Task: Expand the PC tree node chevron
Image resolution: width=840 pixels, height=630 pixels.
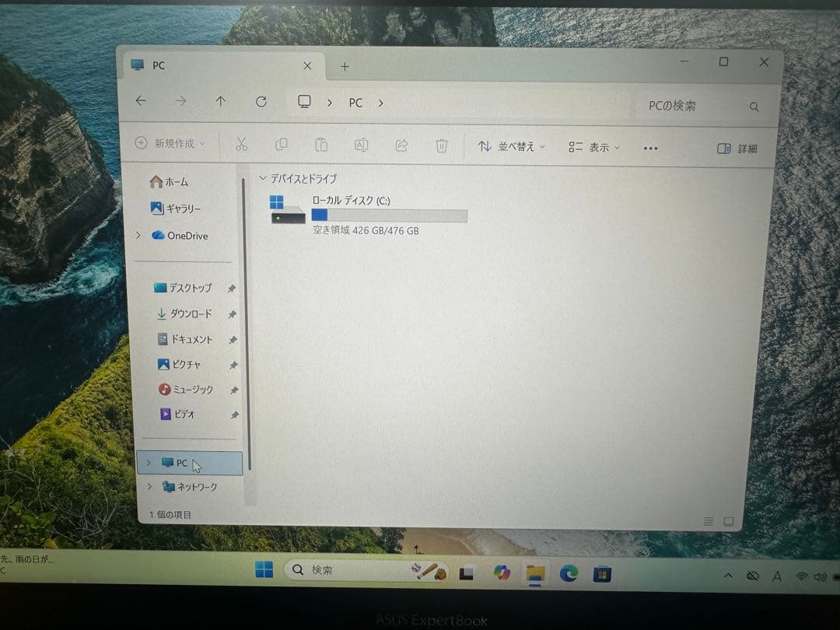Action: (149, 462)
